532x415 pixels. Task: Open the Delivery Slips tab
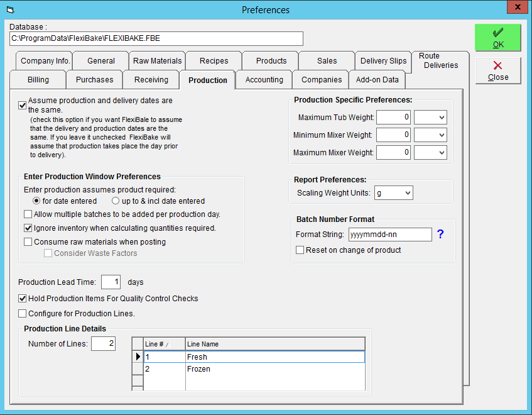tap(383, 61)
